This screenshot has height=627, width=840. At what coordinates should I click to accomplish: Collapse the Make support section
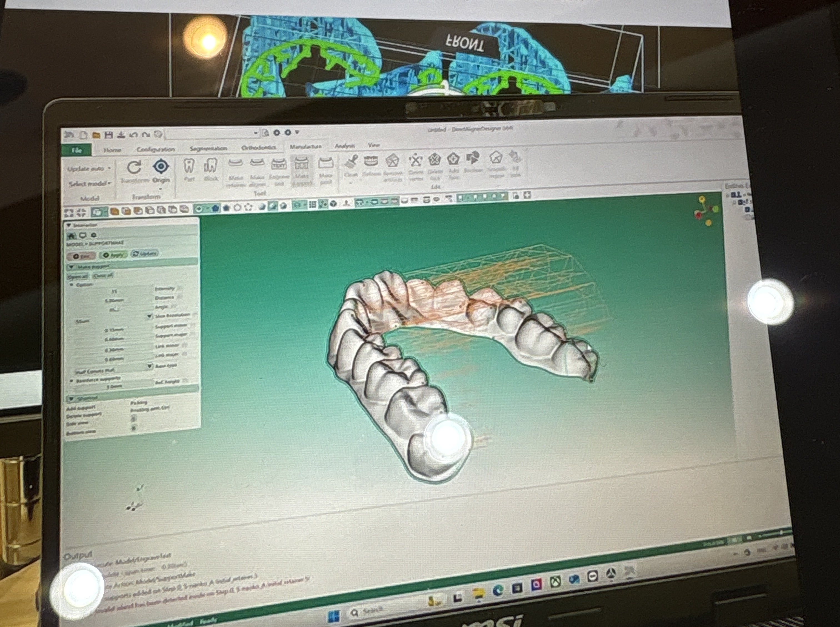(71, 267)
